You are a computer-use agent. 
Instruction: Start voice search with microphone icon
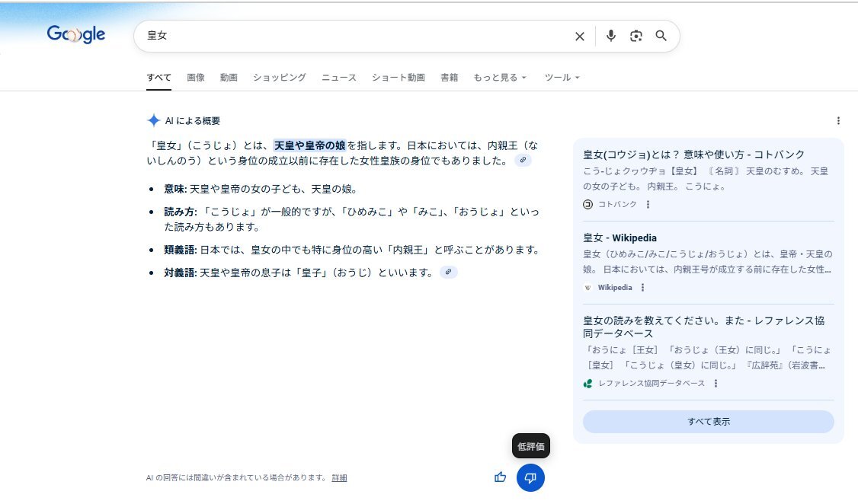610,36
